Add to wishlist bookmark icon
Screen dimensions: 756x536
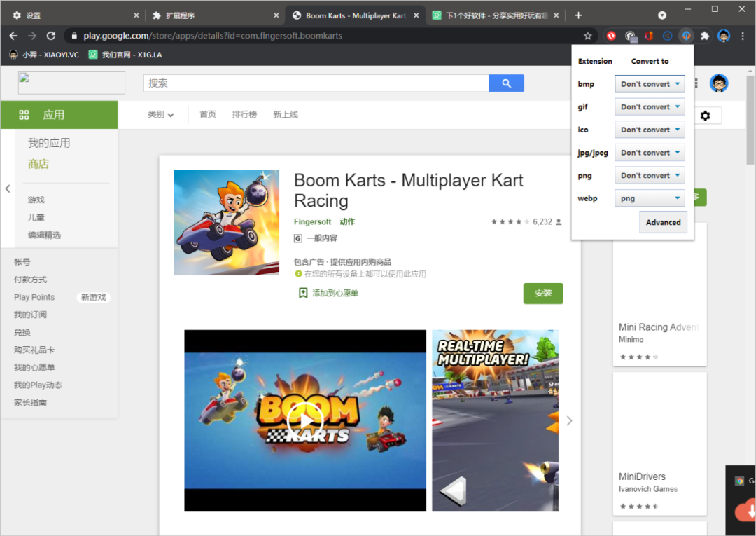(303, 293)
